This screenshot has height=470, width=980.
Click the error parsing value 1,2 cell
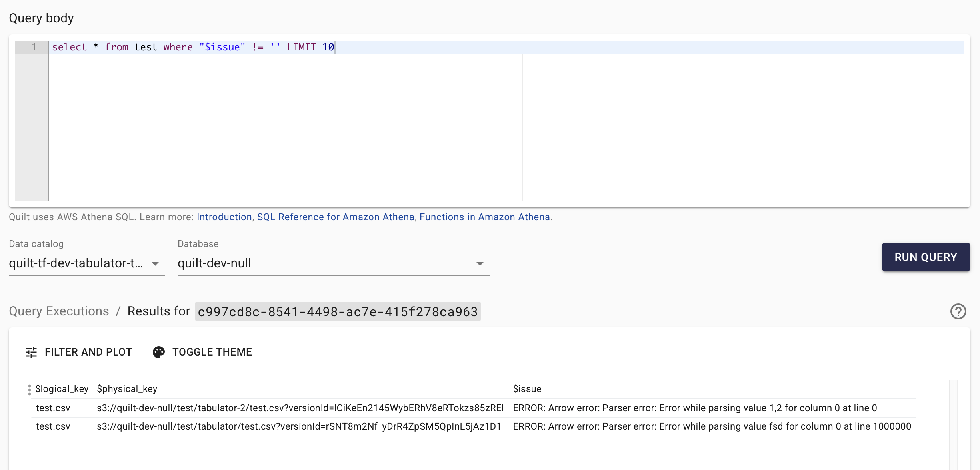click(695, 408)
